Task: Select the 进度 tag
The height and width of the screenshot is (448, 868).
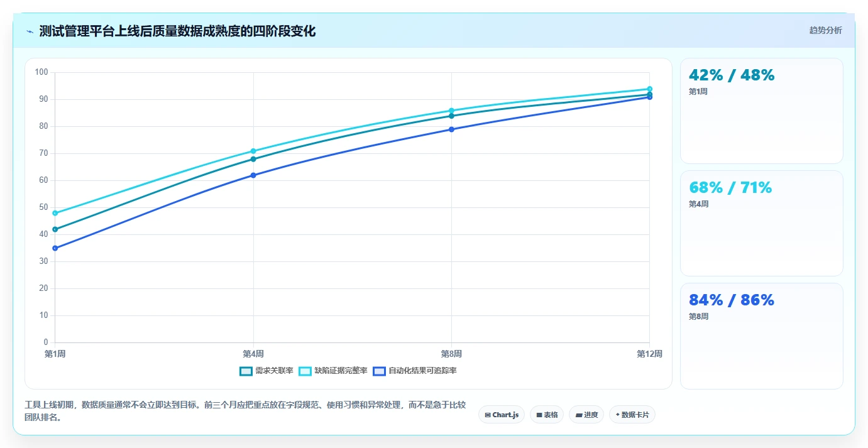Action: point(586,415)
